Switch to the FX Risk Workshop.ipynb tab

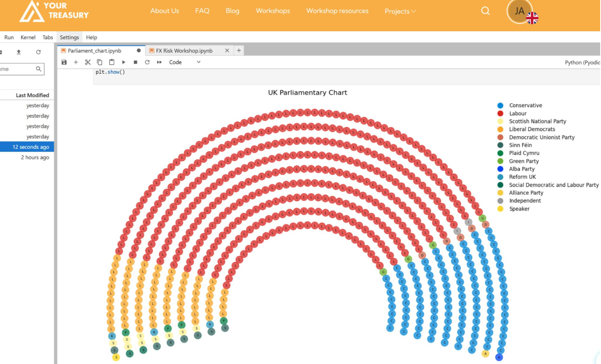pos(184,51)
